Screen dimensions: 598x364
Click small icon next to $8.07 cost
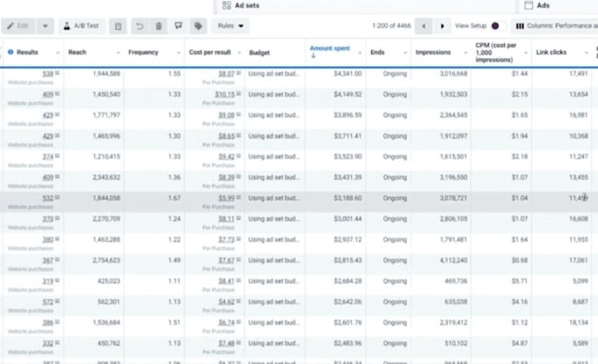click(238, 73)
